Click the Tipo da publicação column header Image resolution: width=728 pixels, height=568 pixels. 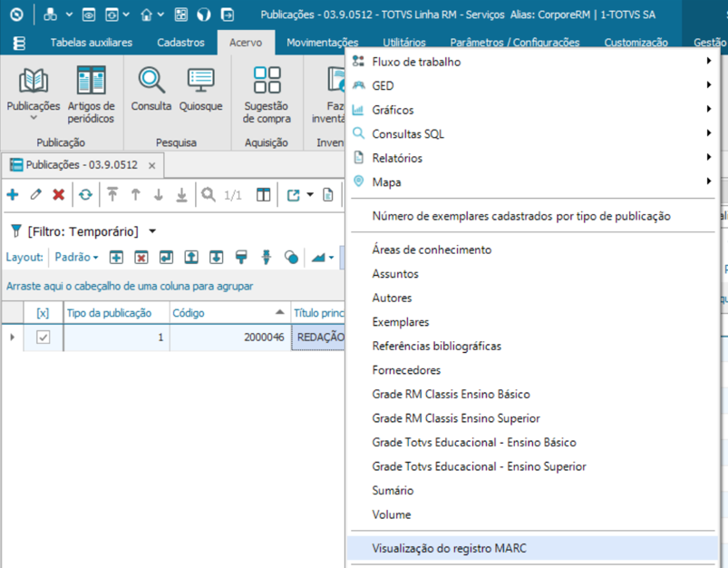pos(117,313)
